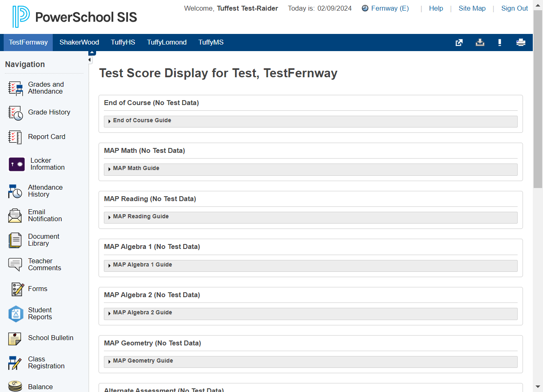The width and height of the screenshot is (543, 392).
Task: Click the open-in-new-window icon in blue bar
Action: click(459, 43)
